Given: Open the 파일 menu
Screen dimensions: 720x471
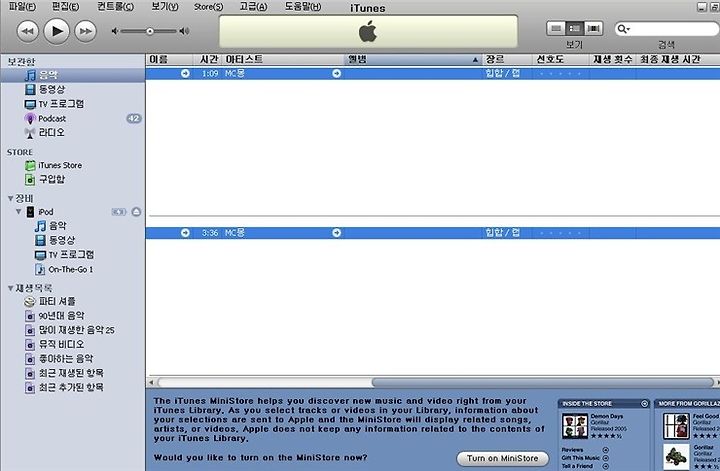Looking at the screenshot, I should 22,6.
